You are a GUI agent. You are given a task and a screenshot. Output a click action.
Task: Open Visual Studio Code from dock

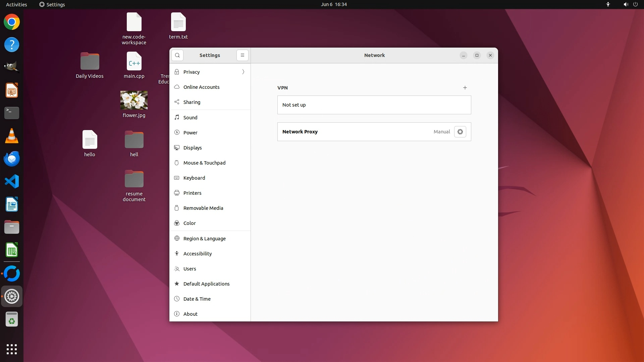pyautogui.click(x=12, y=182)
